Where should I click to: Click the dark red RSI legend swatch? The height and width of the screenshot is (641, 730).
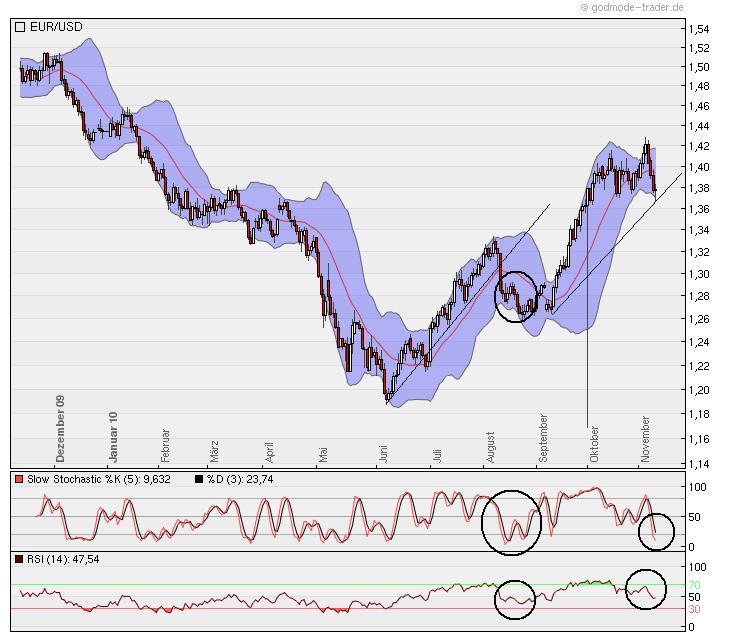[x=19, y=559]
